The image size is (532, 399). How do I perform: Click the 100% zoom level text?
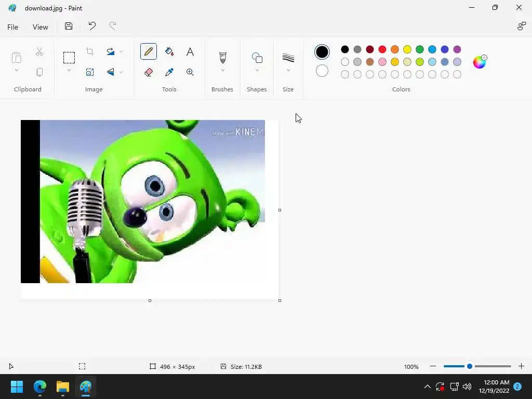(411, 367)
